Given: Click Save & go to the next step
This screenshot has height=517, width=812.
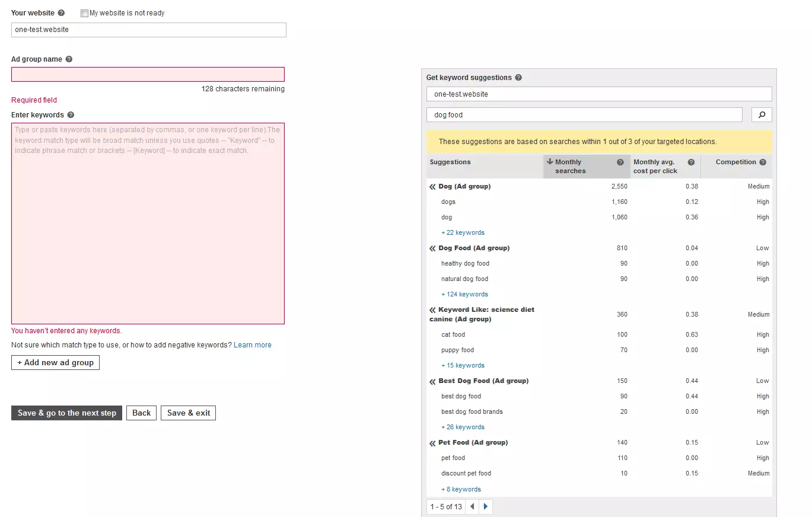Looking at the screenshot, I should pyautogui.click(x=66, y=413).
